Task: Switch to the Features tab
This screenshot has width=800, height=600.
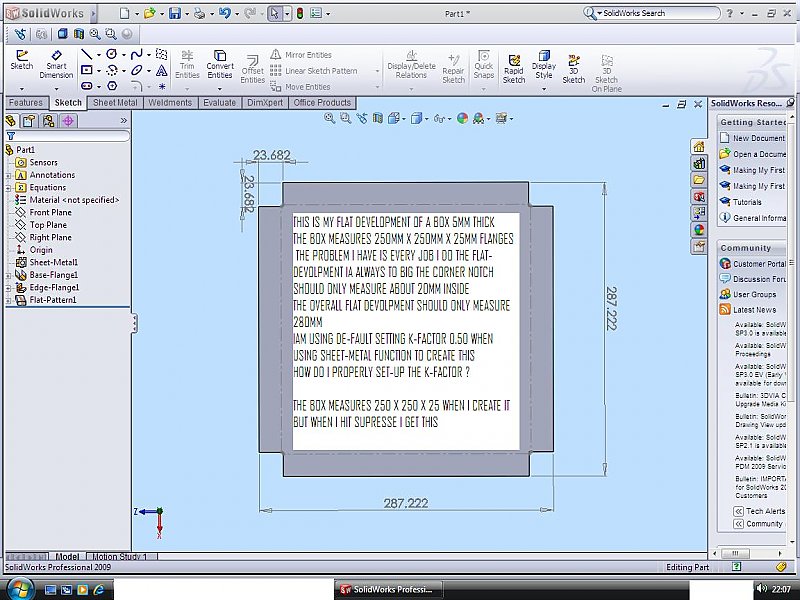Action: (26, 103)
